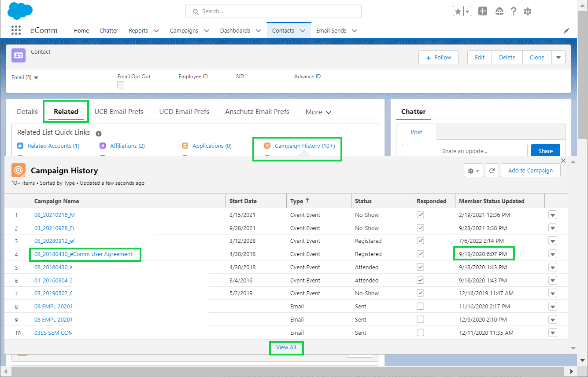The width and height of the screenshot is (588, 377).
Task: Toggle Responded checkbox for 12/11/2020 Email row
Action: 421,333
